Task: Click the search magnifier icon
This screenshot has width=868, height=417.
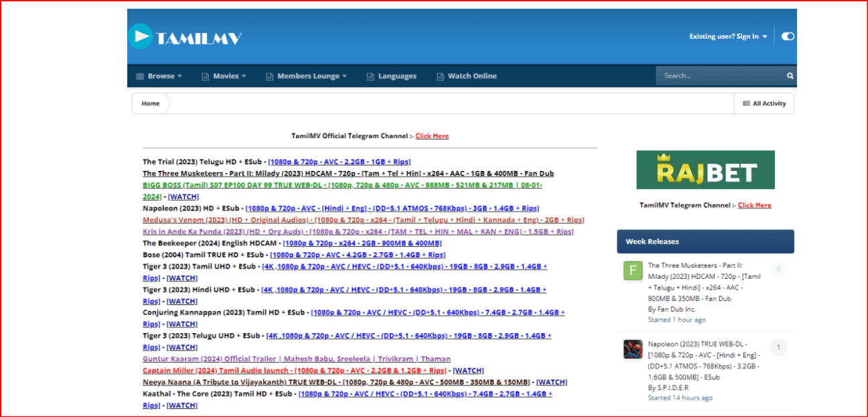Action: pyautogui.click(x=790, y=76)
